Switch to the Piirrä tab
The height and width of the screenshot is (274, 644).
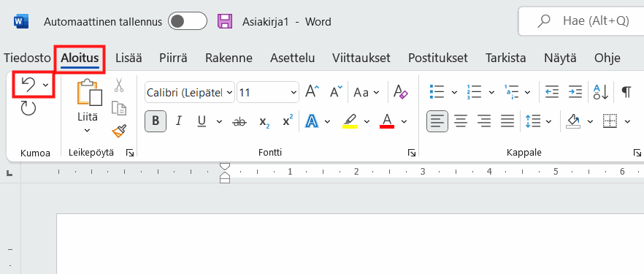[173, 58]
